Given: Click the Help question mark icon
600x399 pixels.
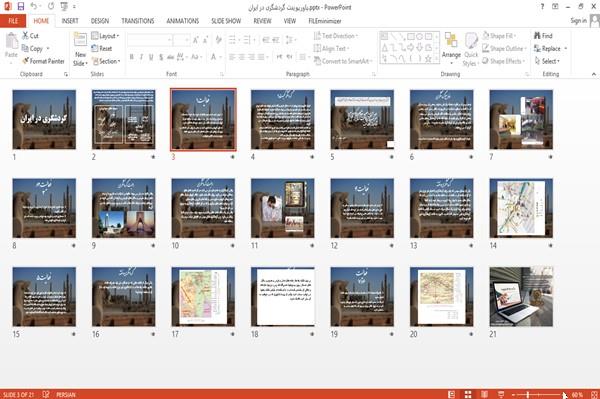Looking at the screenshot, I should (x=542, y=7).
